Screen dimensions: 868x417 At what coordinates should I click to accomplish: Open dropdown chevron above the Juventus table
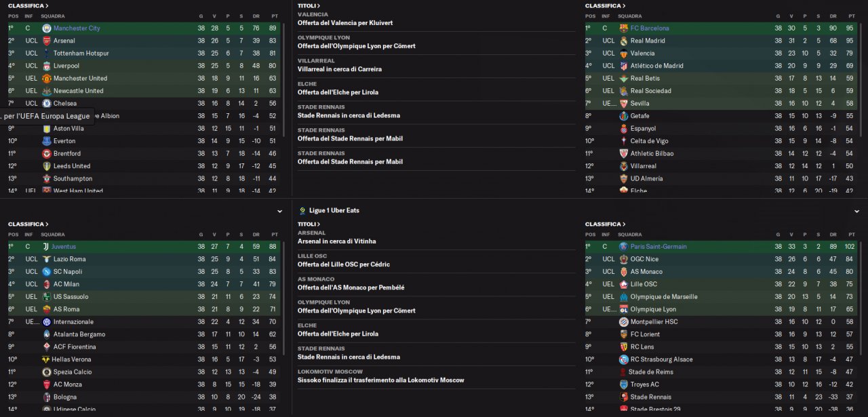279,212
